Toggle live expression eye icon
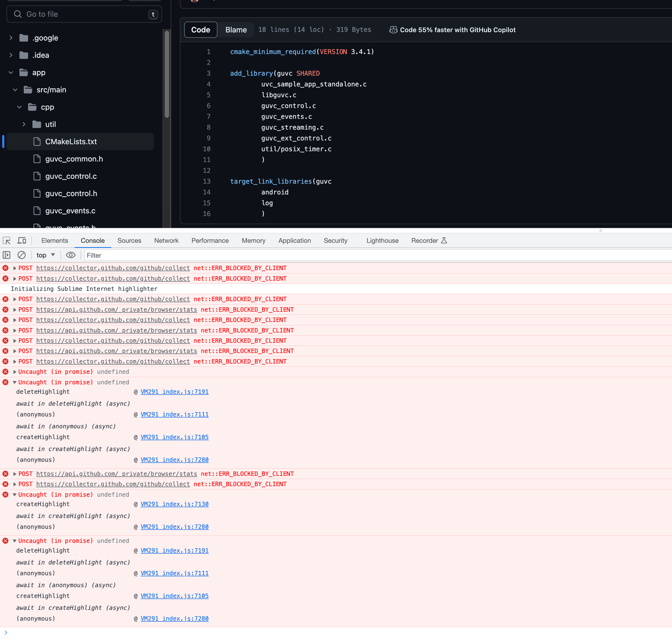The height and width of the screenshot is (639, 672). tap(70, 255)
